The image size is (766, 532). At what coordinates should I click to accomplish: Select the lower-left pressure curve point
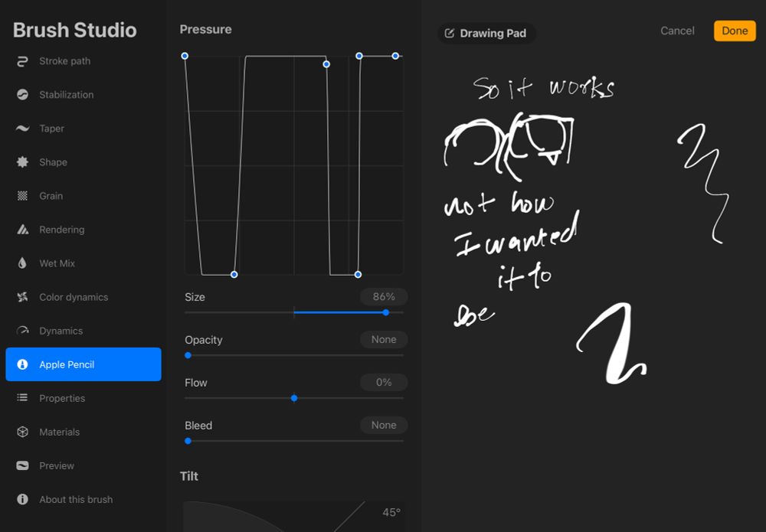(234, 275)
